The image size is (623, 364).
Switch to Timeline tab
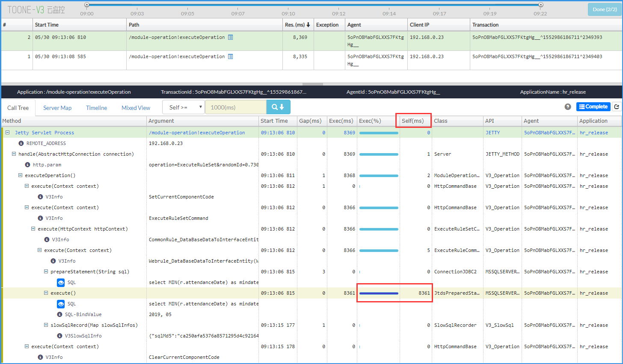coord(97,108)
